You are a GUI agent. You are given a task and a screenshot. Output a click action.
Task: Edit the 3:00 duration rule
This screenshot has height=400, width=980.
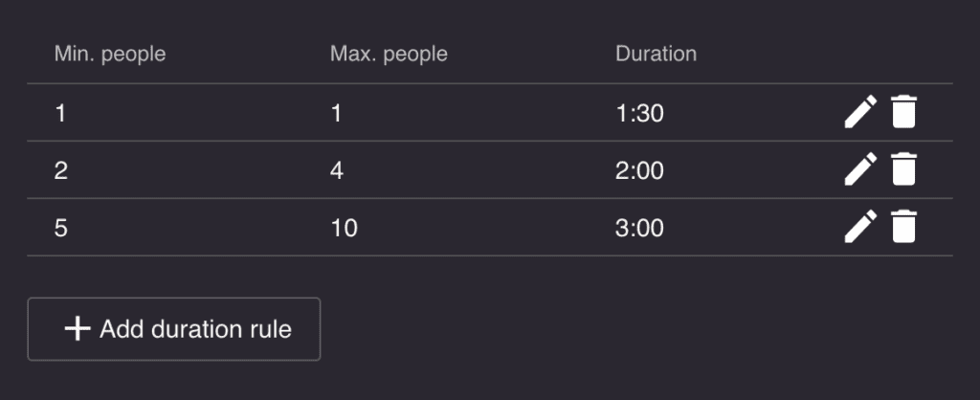[860, 227]
